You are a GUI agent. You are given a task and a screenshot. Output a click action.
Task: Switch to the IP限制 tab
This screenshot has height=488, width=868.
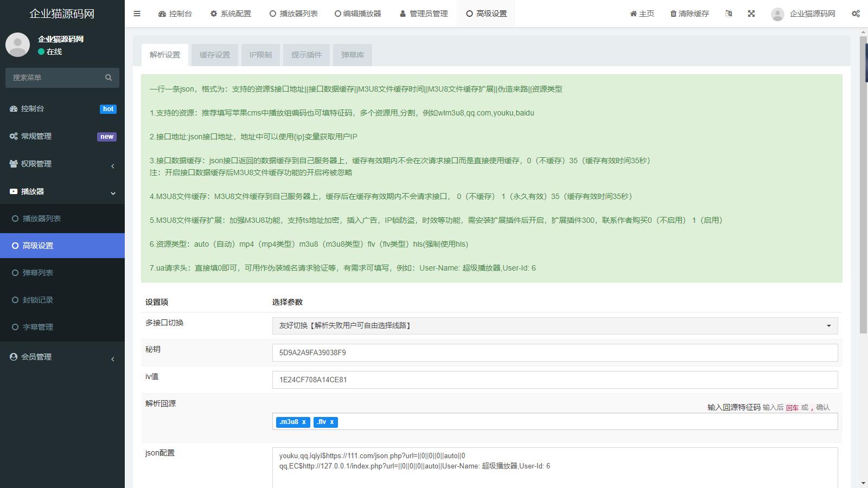[x=260, y=55]
